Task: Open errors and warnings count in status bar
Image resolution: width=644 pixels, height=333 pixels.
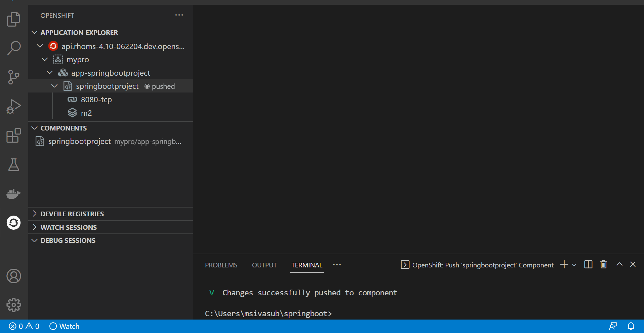Action: 24,326
